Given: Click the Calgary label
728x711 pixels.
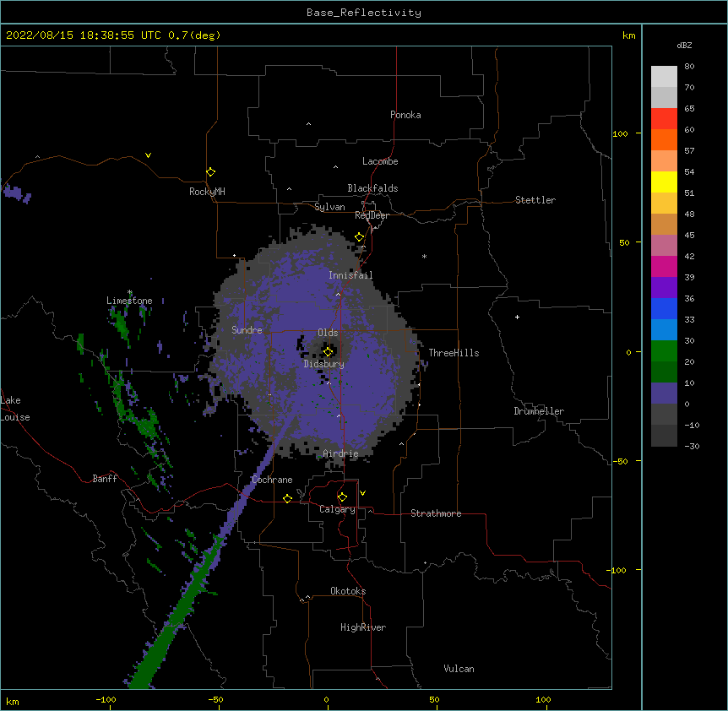Looking at the screenshot, I should (x=337, y=509).
